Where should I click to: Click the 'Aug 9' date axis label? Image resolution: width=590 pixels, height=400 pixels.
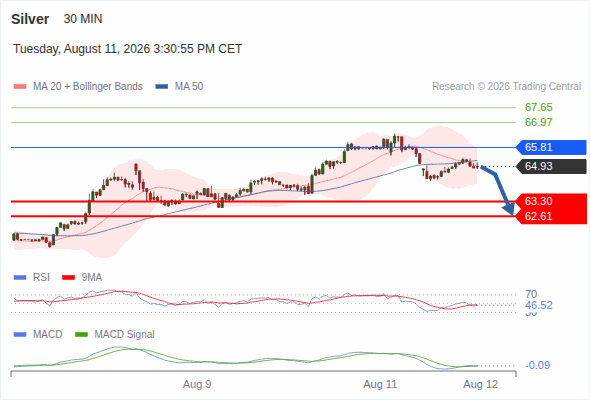tap(197, 385)
